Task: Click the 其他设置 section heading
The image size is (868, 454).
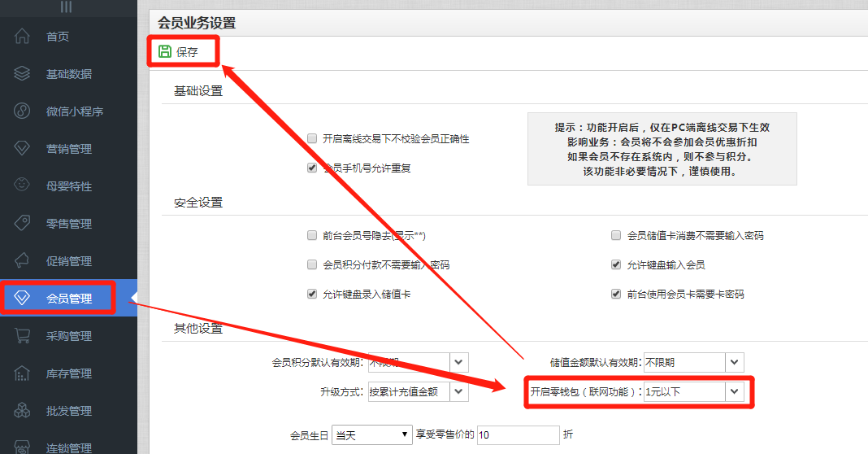Action: coord(198,329)
